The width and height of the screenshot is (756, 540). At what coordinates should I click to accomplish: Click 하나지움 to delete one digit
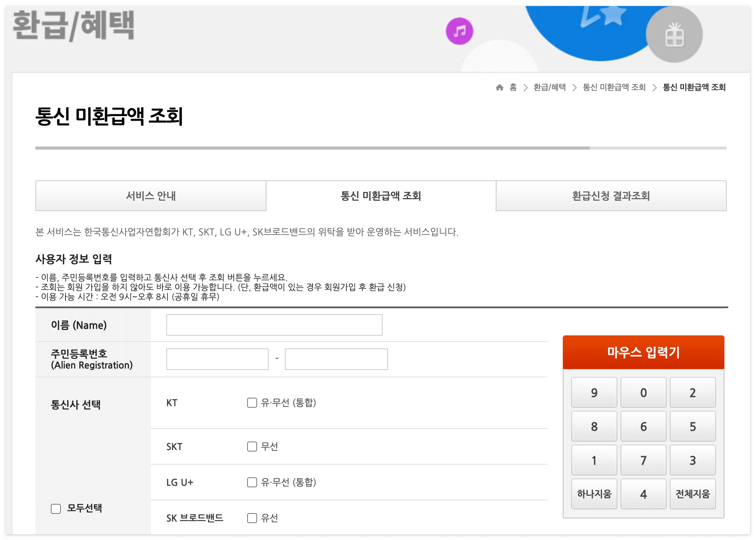click(x=594, y=494)
